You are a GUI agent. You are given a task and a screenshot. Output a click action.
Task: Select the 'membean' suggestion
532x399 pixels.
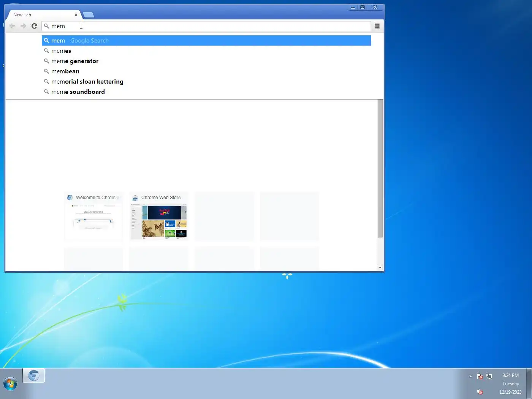coord(206,71)
